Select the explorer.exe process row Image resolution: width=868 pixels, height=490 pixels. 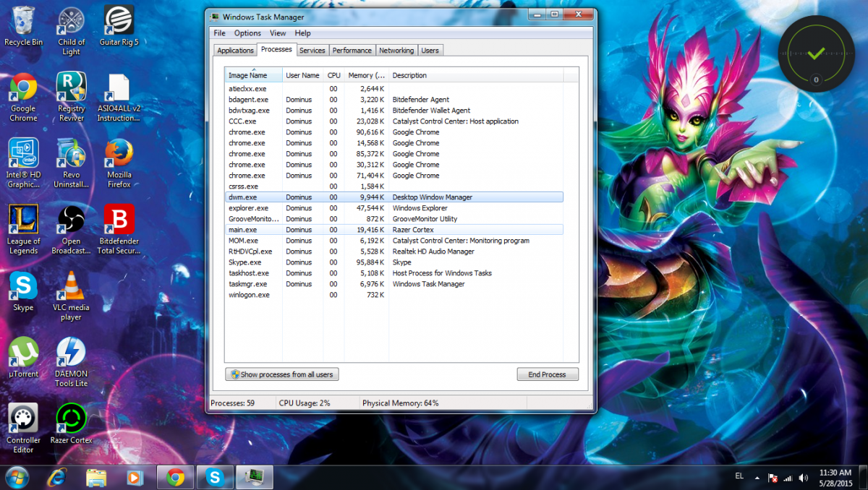coord(394,208)
